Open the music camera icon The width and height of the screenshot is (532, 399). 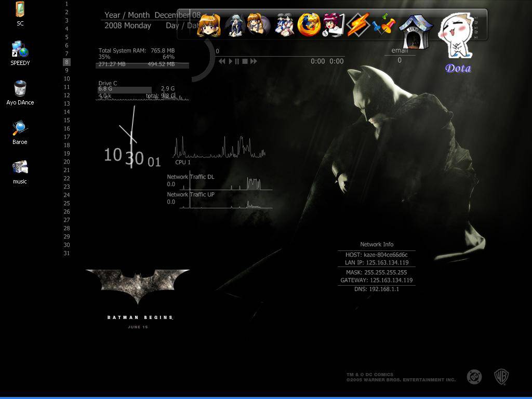[20, 168]
